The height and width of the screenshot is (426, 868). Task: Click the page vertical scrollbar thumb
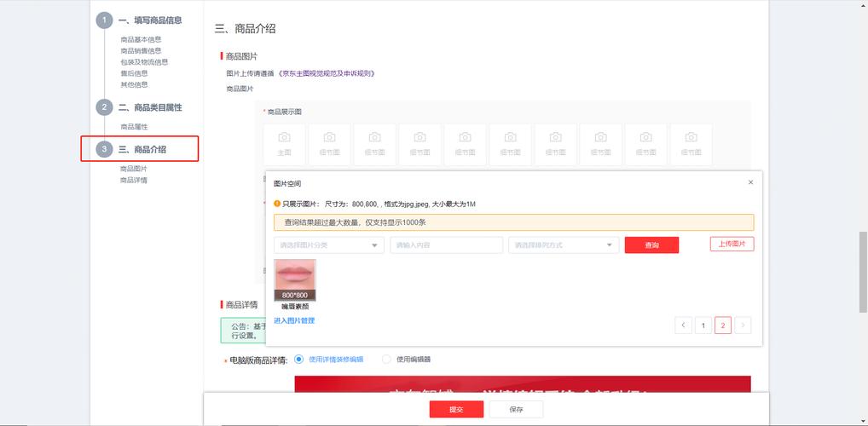coord(863,272)
